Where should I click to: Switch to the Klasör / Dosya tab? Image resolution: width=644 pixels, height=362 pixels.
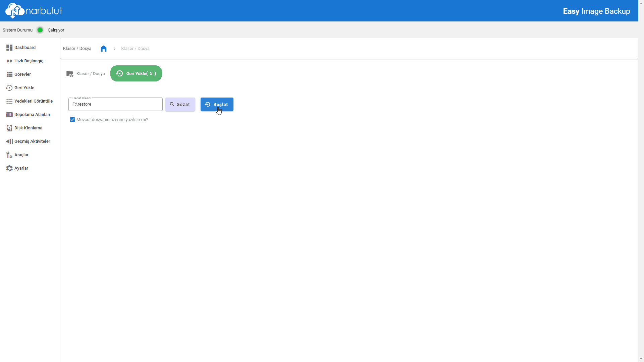[x=86, y=74]
